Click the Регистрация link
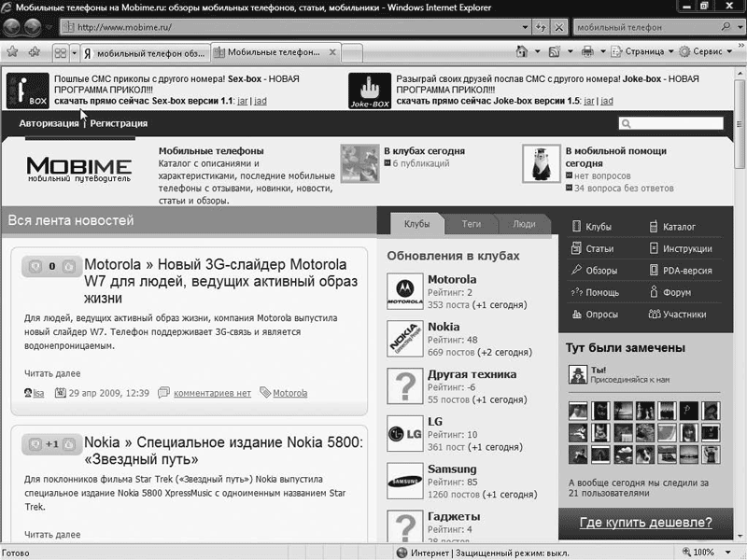 click(x=119, y=123)
